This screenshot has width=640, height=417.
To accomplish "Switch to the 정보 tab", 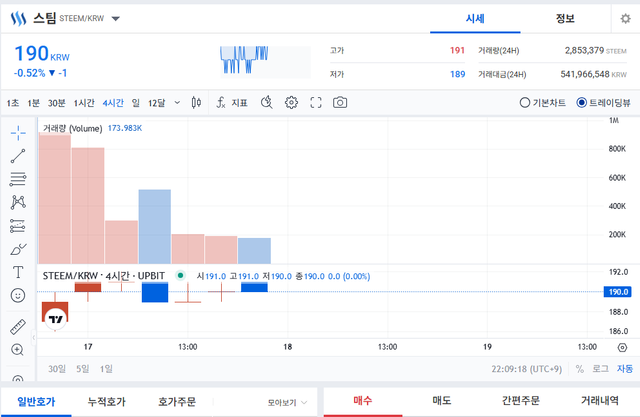I will click(565, 18).
